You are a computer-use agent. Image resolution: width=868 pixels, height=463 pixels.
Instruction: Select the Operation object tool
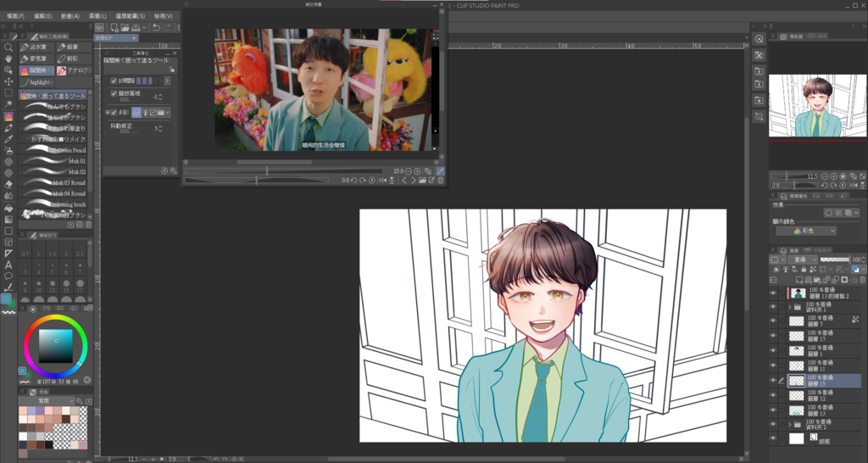8,70
